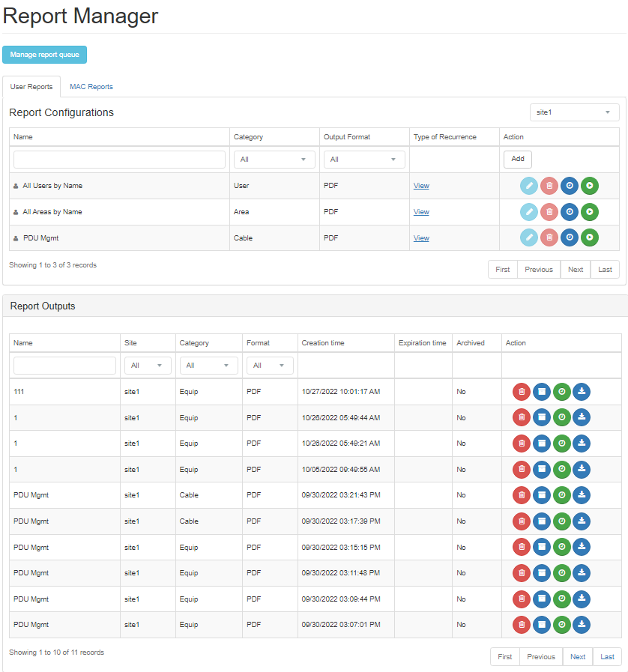View recurrence for All Users by Name
Image resolution: width=628 pixels, height=672 pixels.
[x=421, y=186]
